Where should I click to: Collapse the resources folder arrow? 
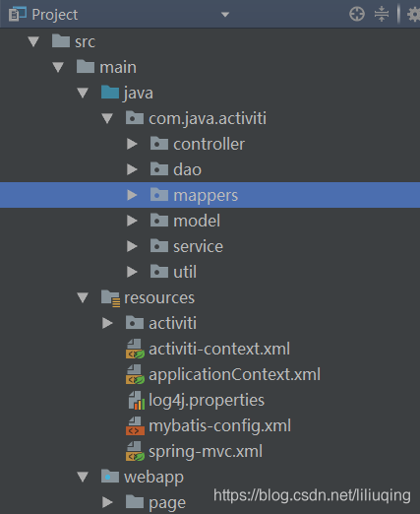coord(83,297)
